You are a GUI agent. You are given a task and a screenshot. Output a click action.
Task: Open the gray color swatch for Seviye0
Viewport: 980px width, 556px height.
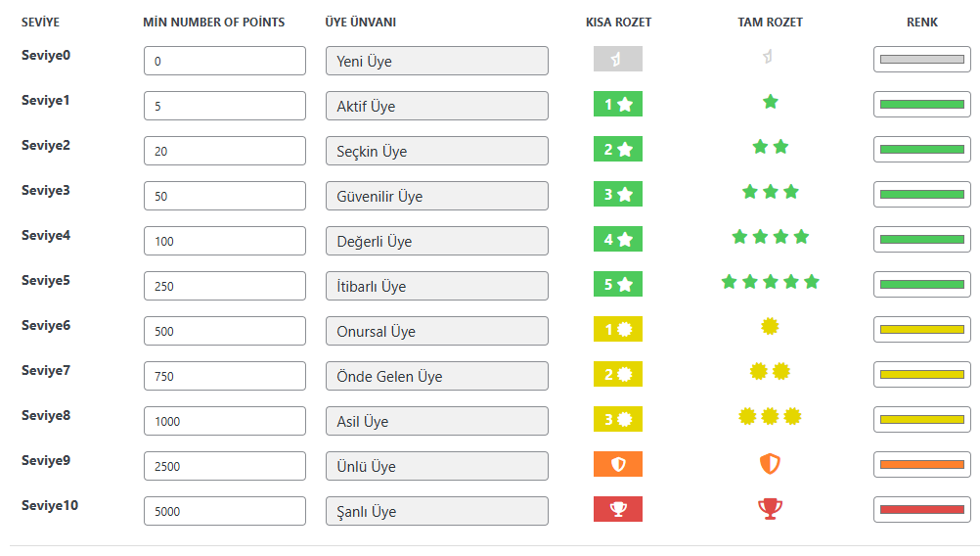pyautogui.click(x=921, y=60)
